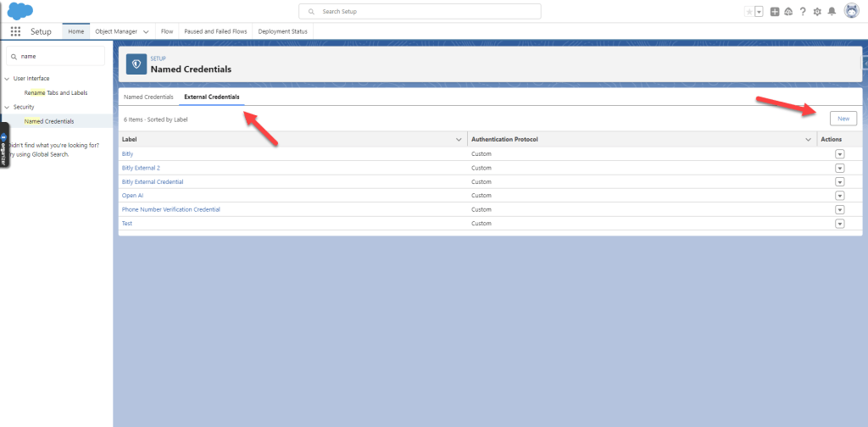Open the user avatar profile menu
This screenshot has height=427, width=868.
(851, 11)
